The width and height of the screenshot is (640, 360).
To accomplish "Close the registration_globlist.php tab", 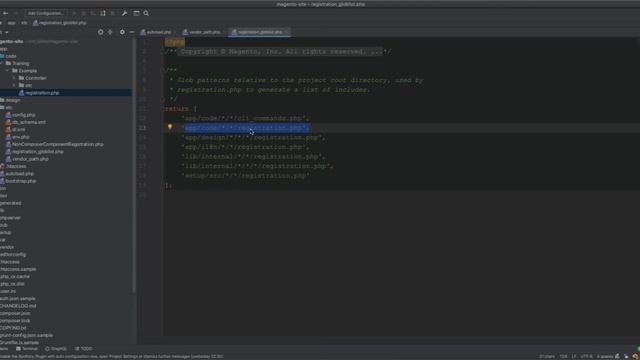I will (x=287, y=32).
